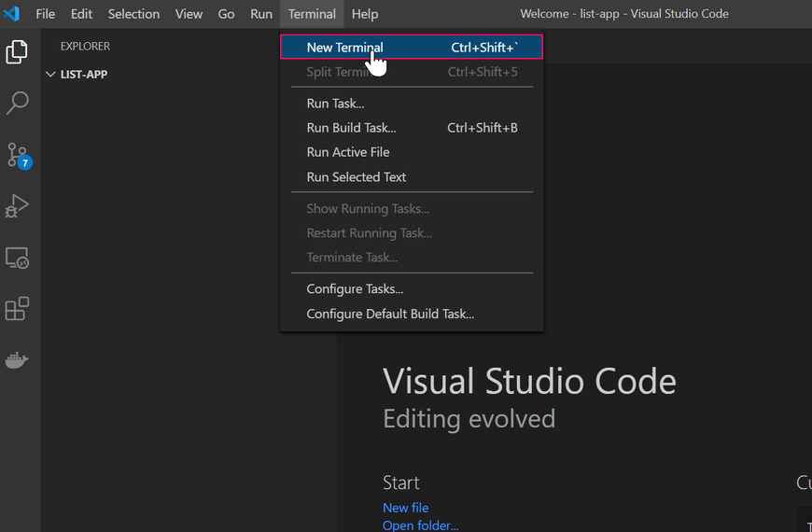Image resolution: width=812 pixels, height=532 pixels.
Task: Open the Run and Debug view
Action: pyautogui.click(x=17, y=205)
